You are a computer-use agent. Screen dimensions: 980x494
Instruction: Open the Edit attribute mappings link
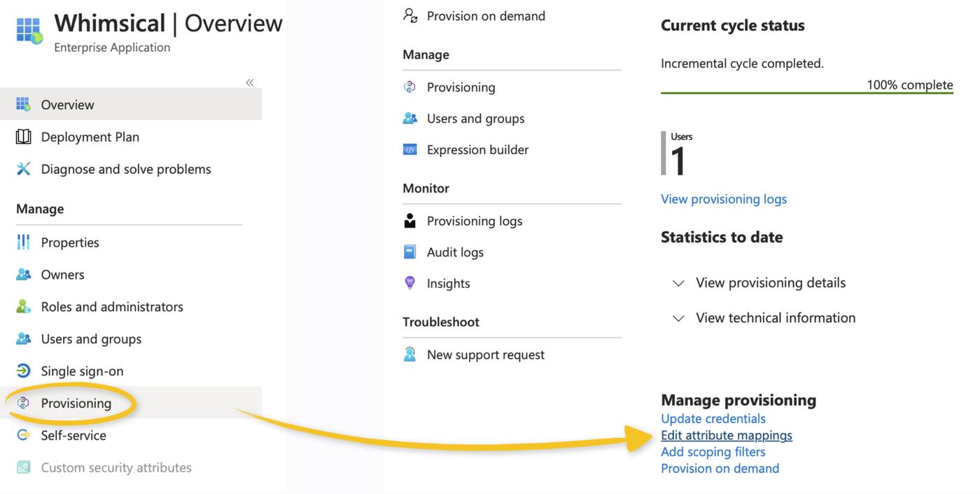pyautogui.click(x=726, y=435)
